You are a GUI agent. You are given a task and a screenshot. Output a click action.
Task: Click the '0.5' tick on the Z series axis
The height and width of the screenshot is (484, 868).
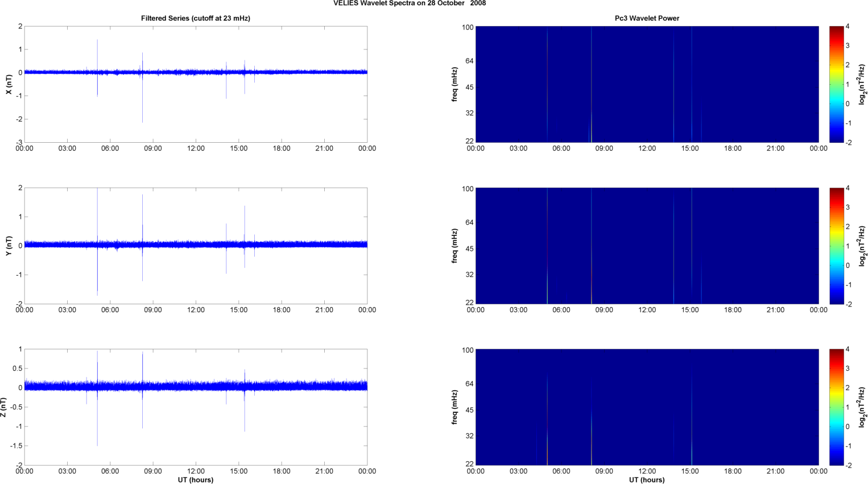(x=18, y=369)
